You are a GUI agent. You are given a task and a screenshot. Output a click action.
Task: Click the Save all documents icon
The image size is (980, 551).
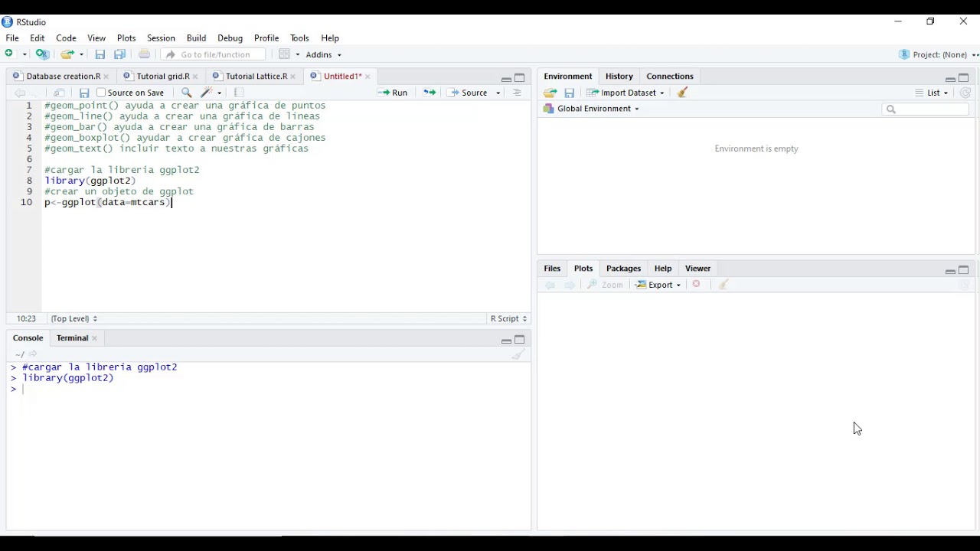click(119, 54)
